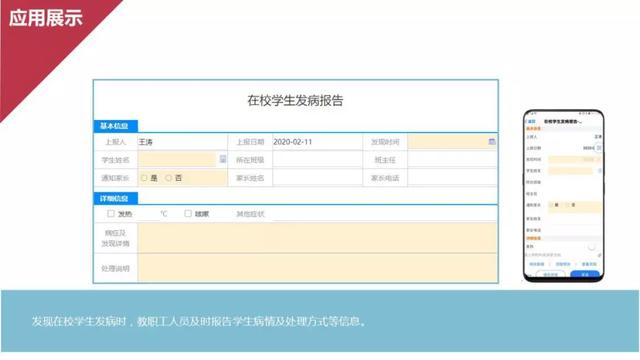Open the 详细信息 section tab
This screenshot has width=640, height=360.
tap(116, 198)
